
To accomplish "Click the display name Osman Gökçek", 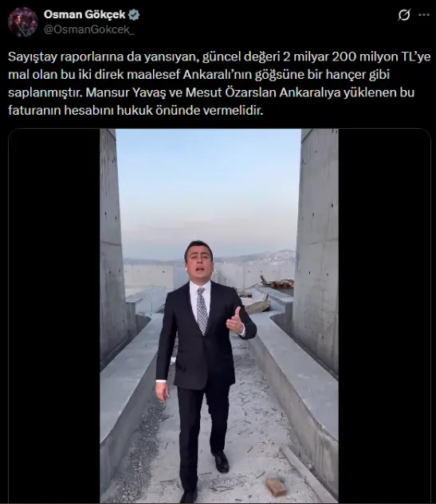I will [x=84, y=14].
